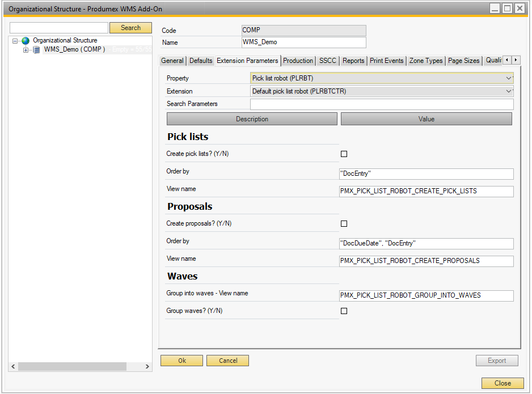Sort by the Description column header
532x394 pixels.
click(252, 119)
